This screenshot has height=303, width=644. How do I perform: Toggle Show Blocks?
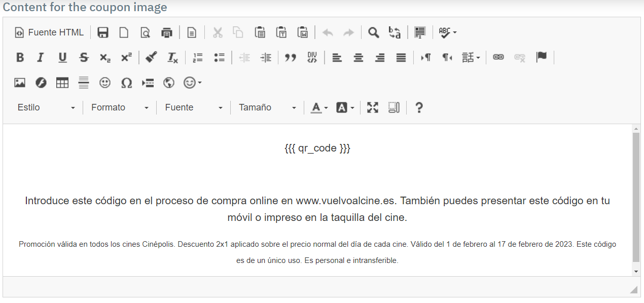coord(394,107)
